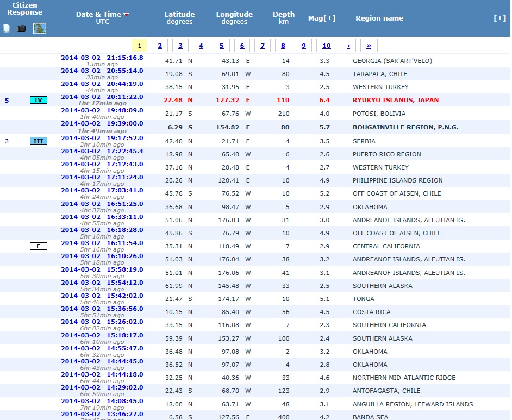Select the COSTA RICA region text
Image resolution: width=512 pixels, height=420 pixels.
click(x=372, y=312)
